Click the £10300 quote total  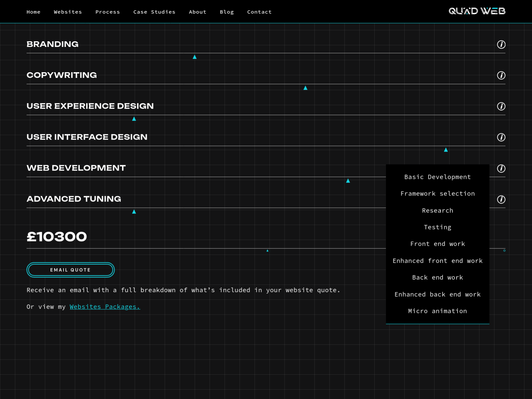[x=57, y=237]
